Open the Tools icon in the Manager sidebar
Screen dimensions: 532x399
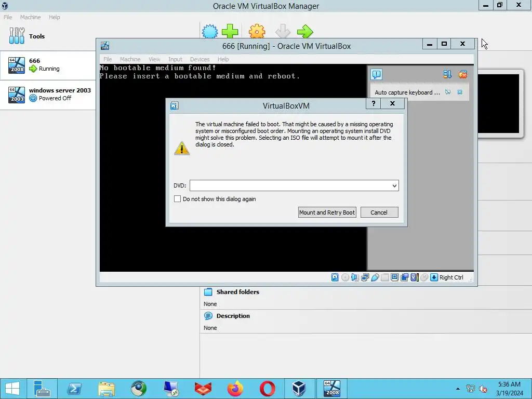tap(17, 36)
